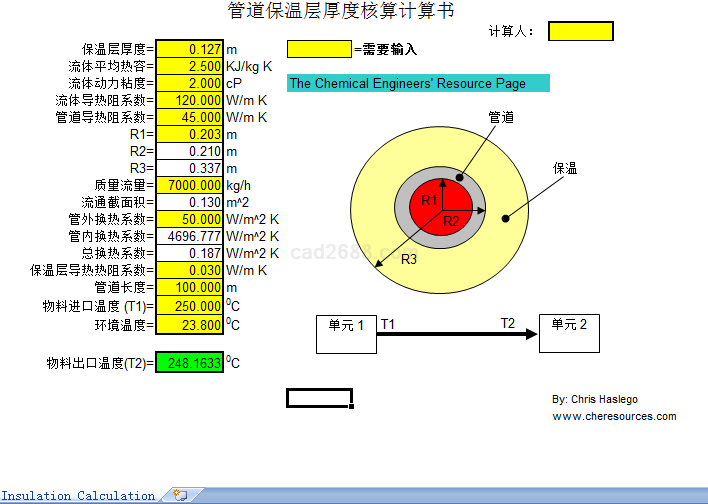Select the 保温层导热热阻系数 cell showing 0.030

pos(190,270)
